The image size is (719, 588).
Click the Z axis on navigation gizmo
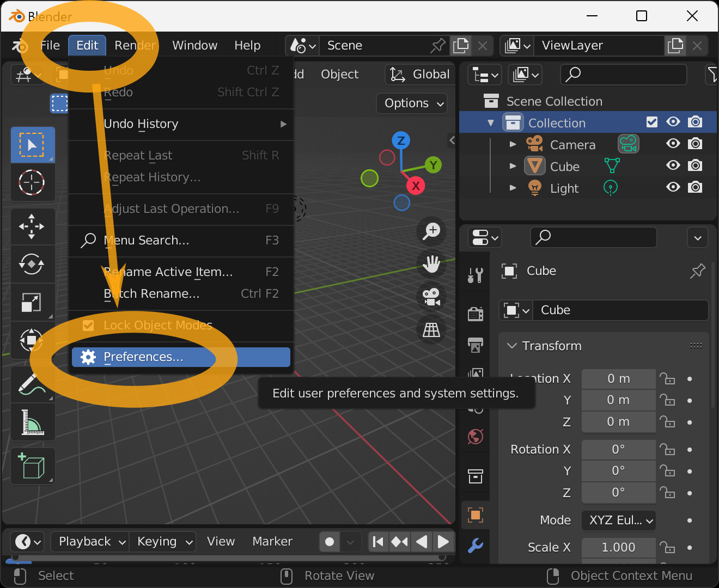(401, 140)
